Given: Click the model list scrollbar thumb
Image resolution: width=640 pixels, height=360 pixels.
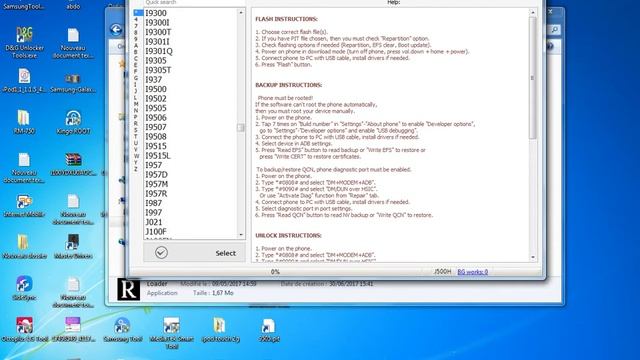Looking at the screenshot, I should point(241,128).
